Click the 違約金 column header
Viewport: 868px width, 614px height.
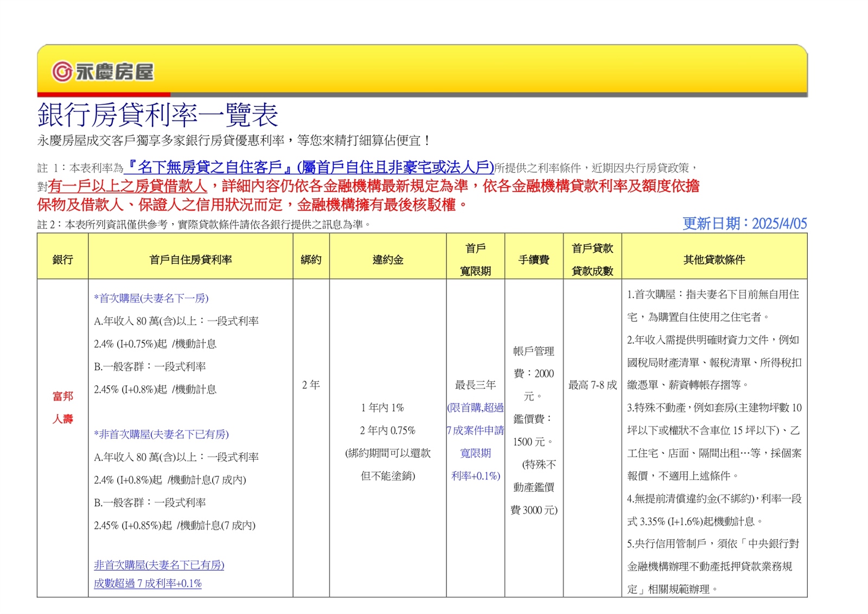388,259
